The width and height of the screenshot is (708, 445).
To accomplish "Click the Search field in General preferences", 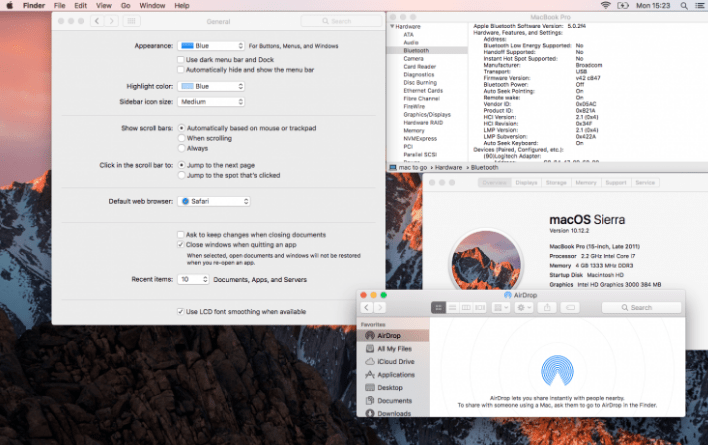I will (341, 21).
